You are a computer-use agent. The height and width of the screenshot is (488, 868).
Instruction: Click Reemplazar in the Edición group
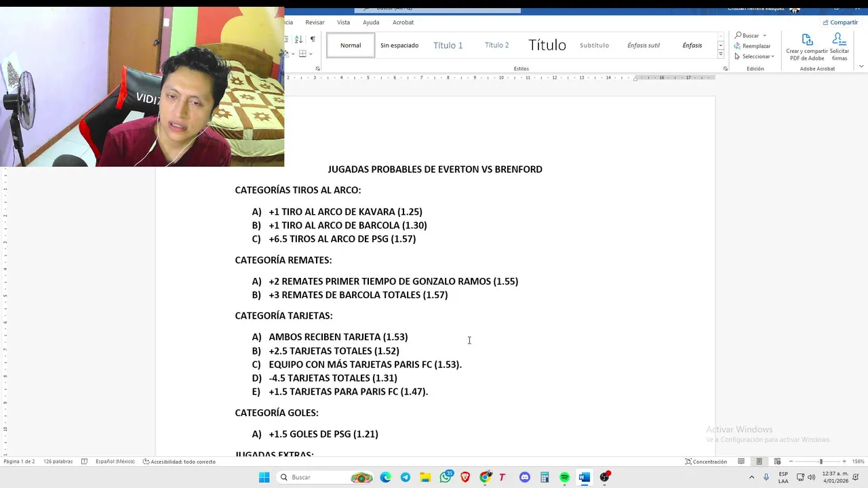click(752, 46)
